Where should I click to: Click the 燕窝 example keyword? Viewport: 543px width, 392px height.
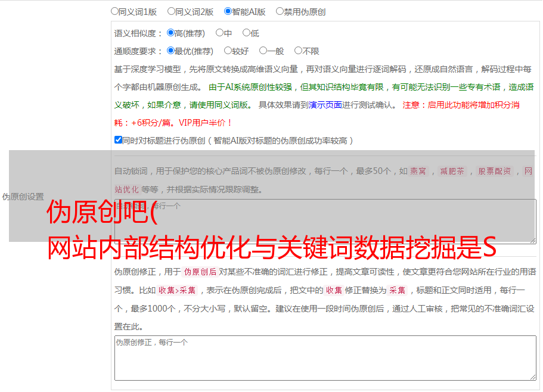pos(418,171)
